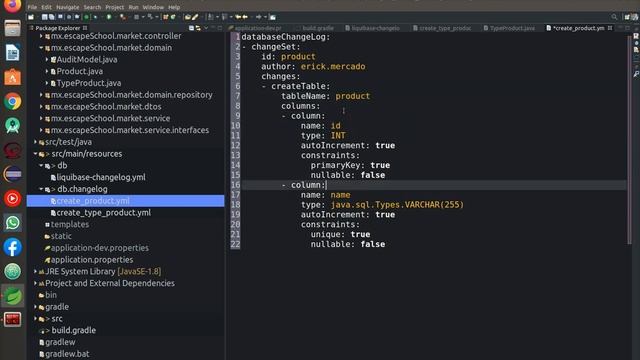Click the Save toolbar icon
The image size is (640, 360).
[x=44, y=17]
